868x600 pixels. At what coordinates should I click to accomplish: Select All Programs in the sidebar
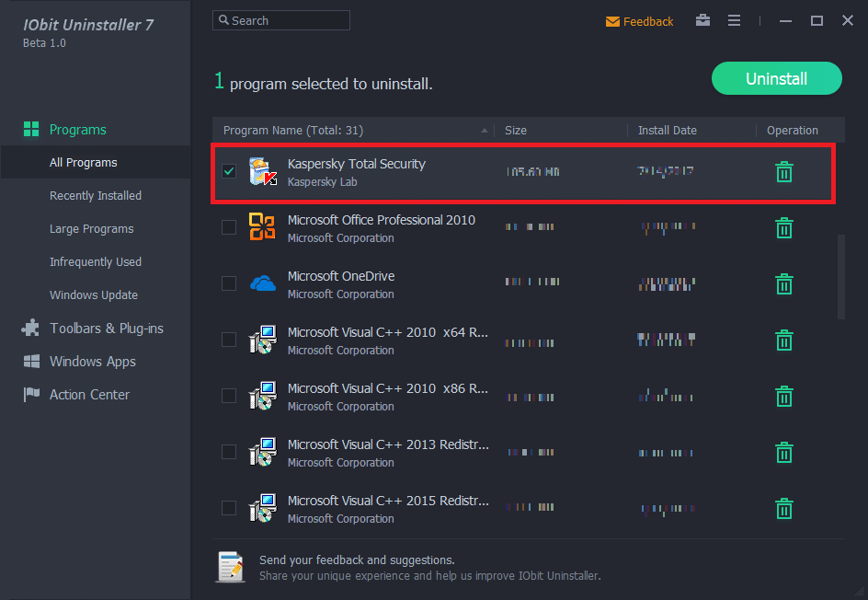pyautogui.click(x=83, y=162)
